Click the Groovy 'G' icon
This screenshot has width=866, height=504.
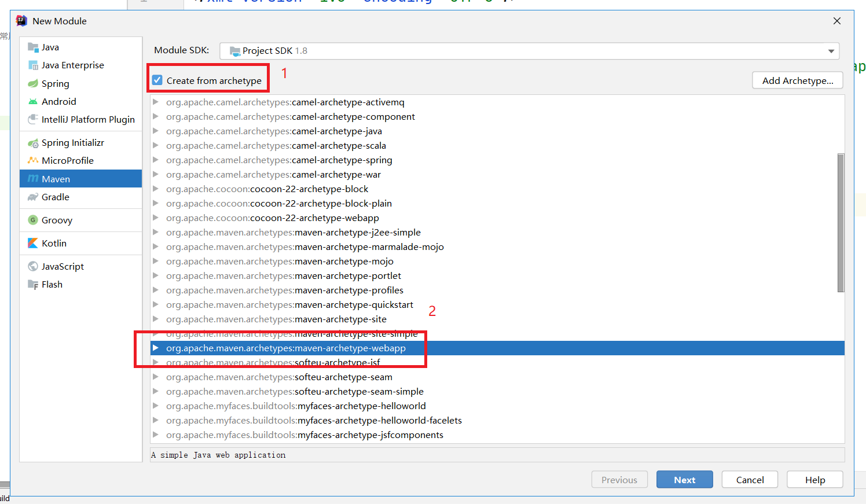coord(33,220)
